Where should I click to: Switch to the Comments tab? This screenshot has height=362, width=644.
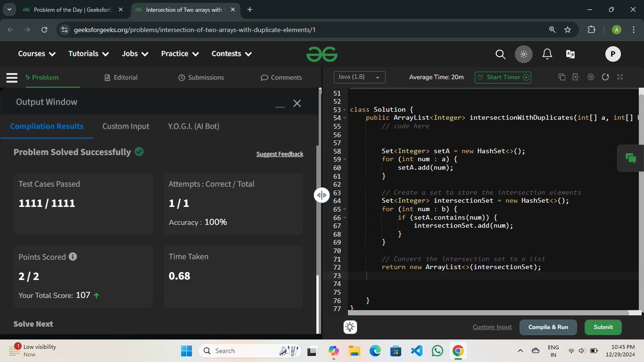tap(281, 77)
